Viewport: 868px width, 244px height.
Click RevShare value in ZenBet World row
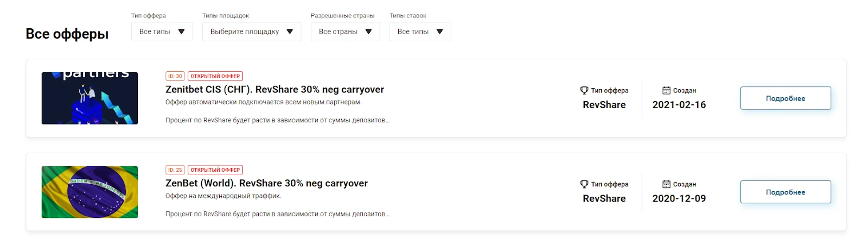[x=604, y=199]
